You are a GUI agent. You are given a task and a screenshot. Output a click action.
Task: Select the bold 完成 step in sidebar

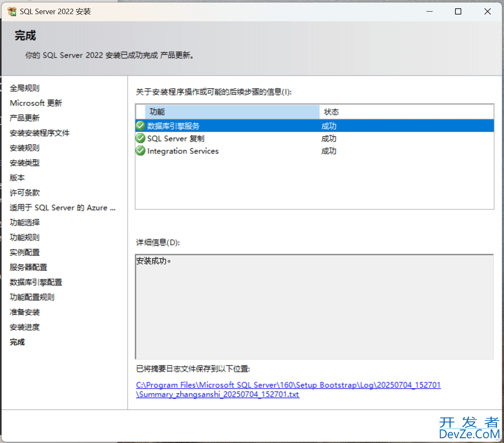[x=17, y=342]
